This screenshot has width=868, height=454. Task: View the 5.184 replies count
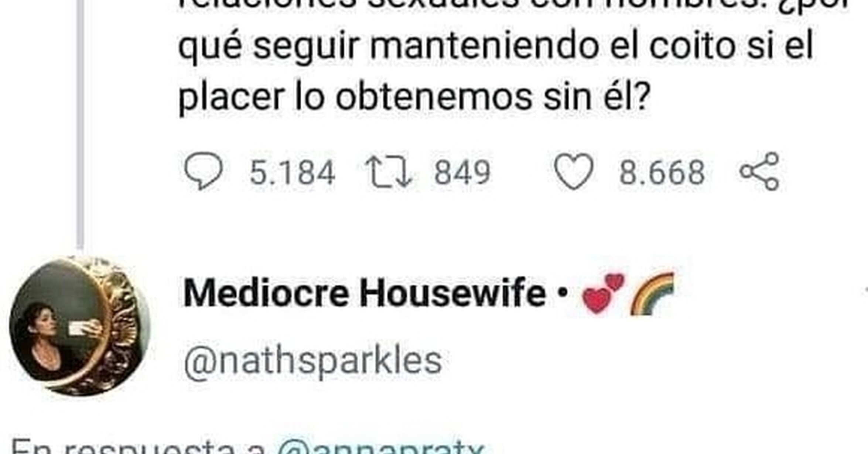[292, 173]
